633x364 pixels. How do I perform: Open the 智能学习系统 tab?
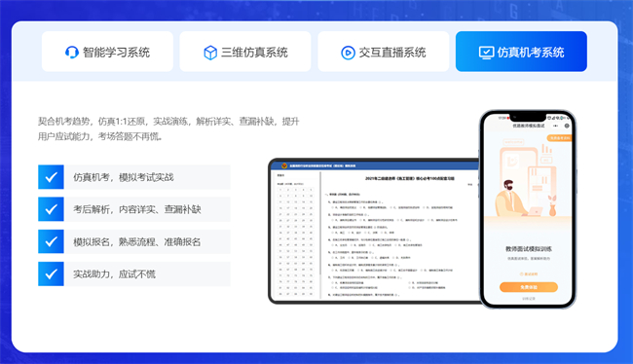click(107, 52)
